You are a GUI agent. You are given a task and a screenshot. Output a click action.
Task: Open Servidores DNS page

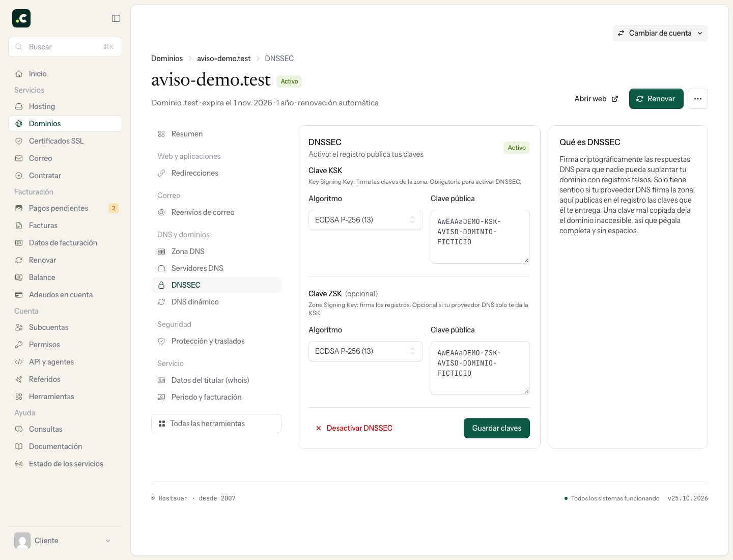[216, 268]
